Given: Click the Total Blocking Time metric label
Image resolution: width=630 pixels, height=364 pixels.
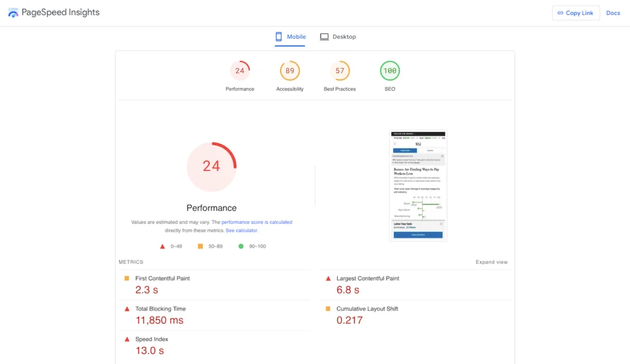Looking at the screenshot, I should 161,309.
